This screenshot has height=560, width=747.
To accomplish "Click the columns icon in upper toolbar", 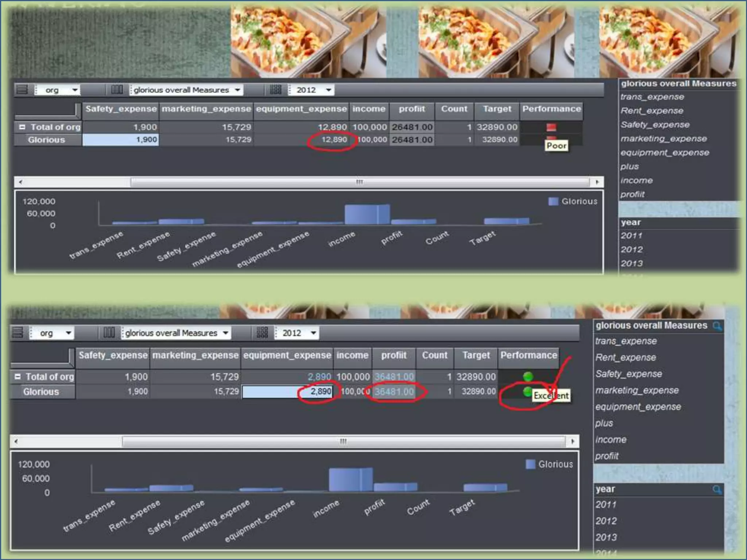I will (117, 90).
